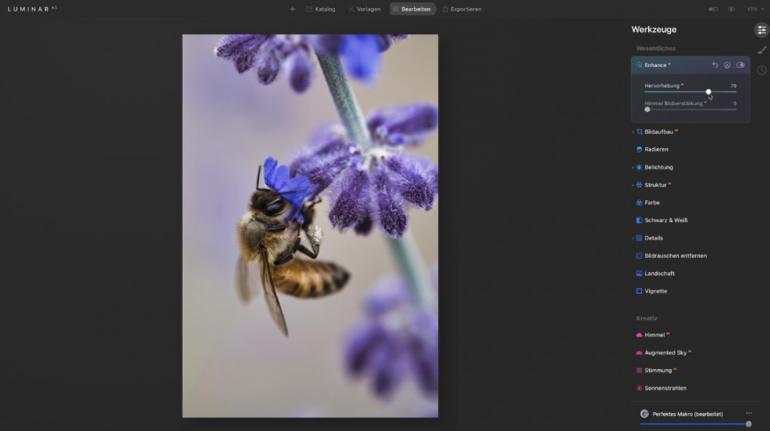Click the Vignette square icon
Screen dimensions: 770x431
coord(639,291)
